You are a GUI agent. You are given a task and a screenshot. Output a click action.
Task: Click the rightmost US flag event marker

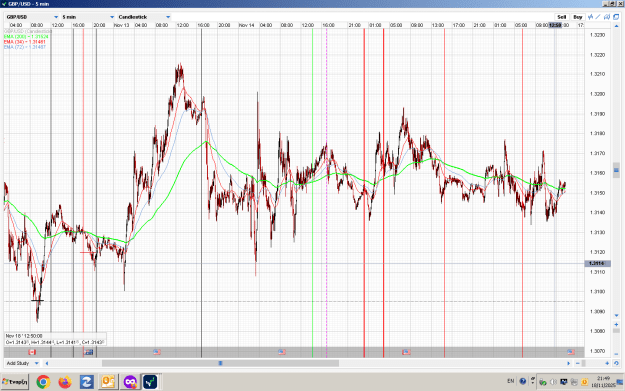tap(571, 352)
